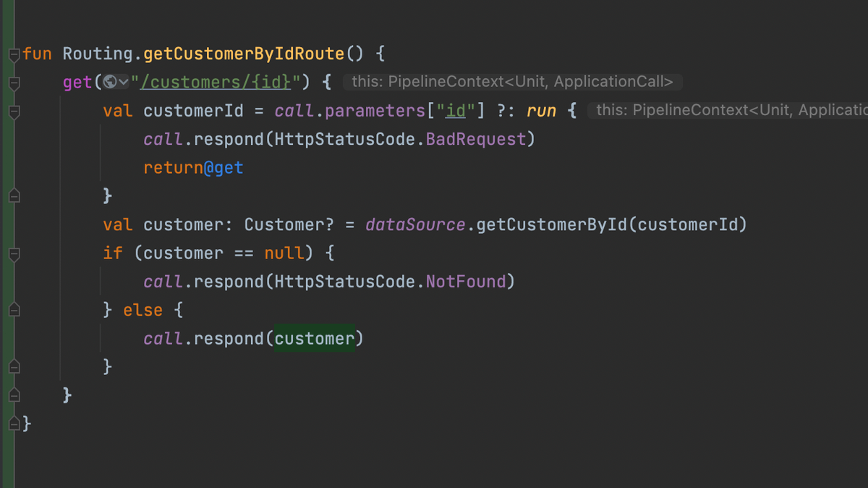
Task: Click the dataSource property reference
Action: (x=415, y=225)
